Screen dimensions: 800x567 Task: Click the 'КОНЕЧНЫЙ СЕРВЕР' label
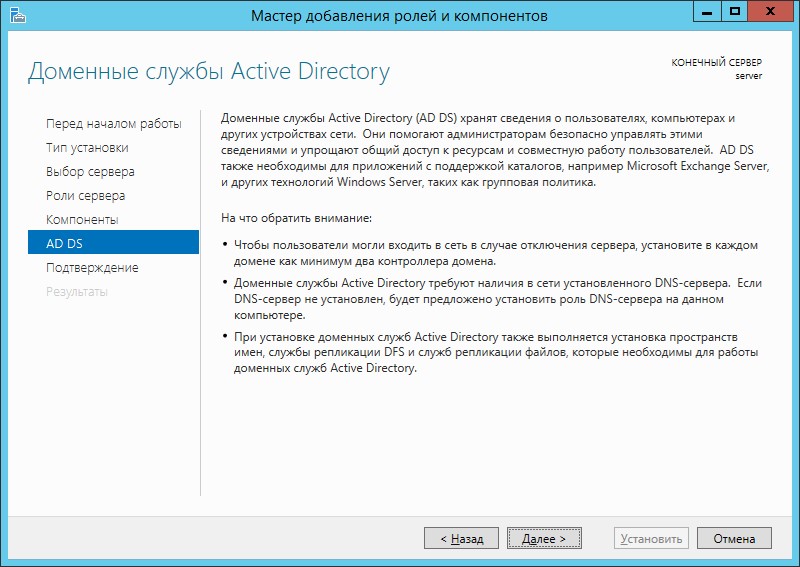tap(716, 62)
